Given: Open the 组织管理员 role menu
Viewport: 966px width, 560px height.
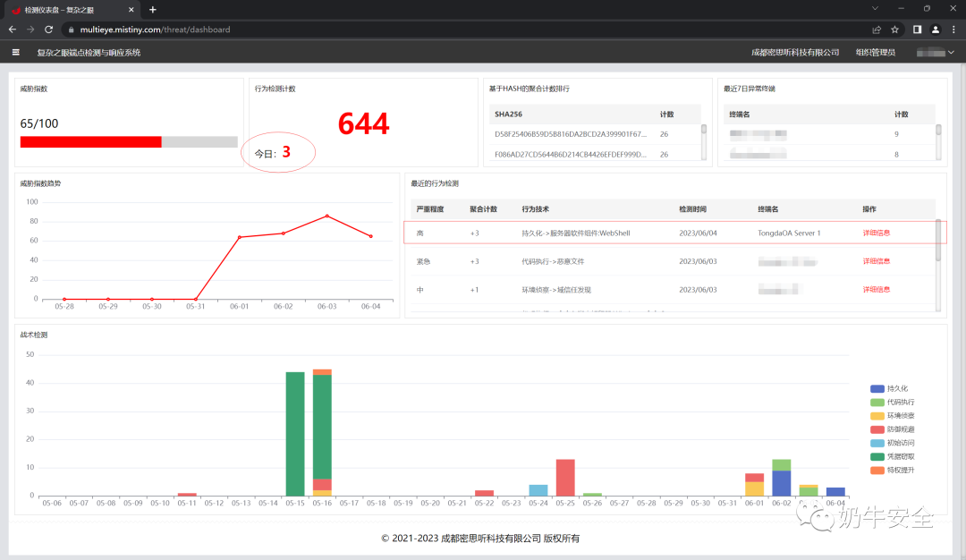Looking at the screenshot, I should [x=876, y=53].
